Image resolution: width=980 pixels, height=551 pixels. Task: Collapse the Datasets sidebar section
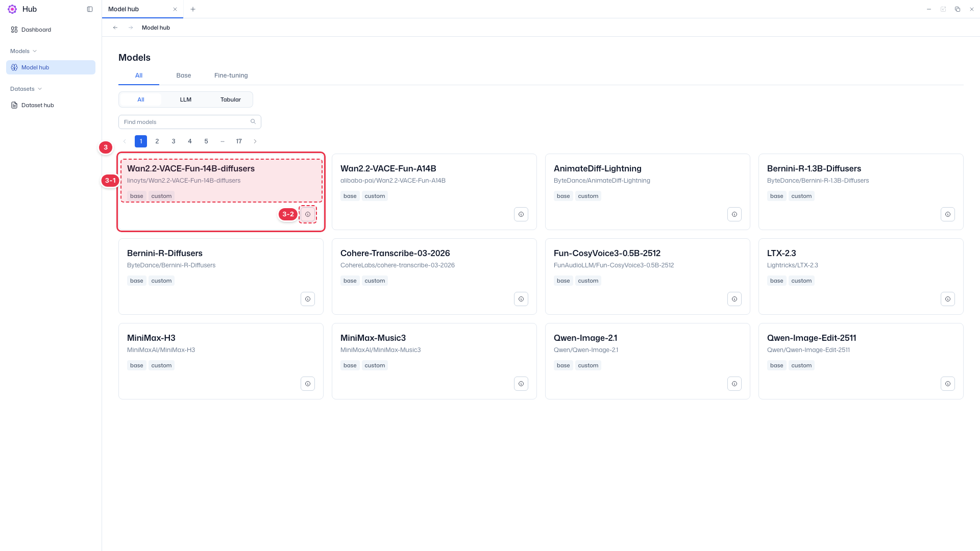point(26,89)
